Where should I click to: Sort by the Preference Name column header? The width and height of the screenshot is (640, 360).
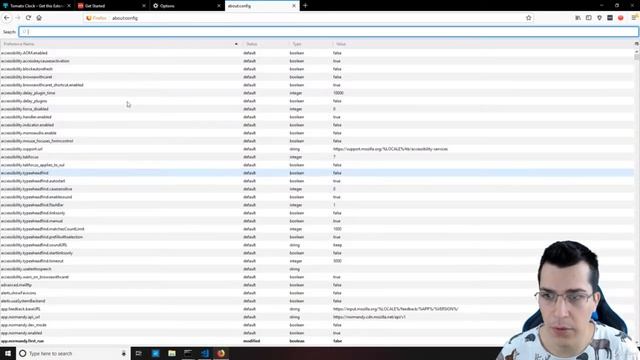point(120,44)
